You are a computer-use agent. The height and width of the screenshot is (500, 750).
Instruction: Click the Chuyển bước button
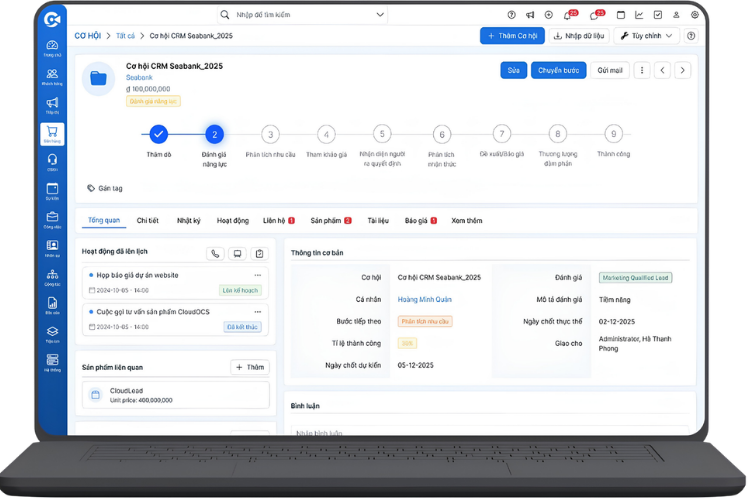(x=558, y=70)
